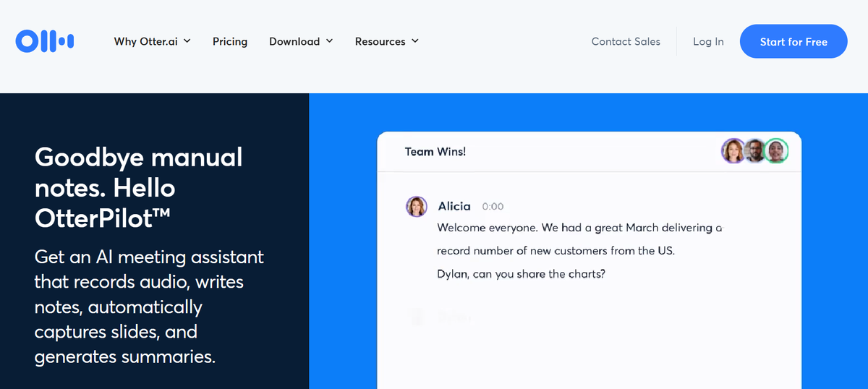Select the green-ringed participant avatar
The image size is (868, 389).
pyautogui.click(x=776, y=151)
